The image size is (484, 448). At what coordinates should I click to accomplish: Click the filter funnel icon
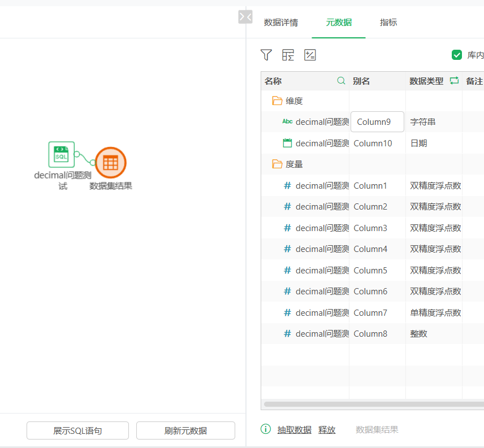point(266,55)
